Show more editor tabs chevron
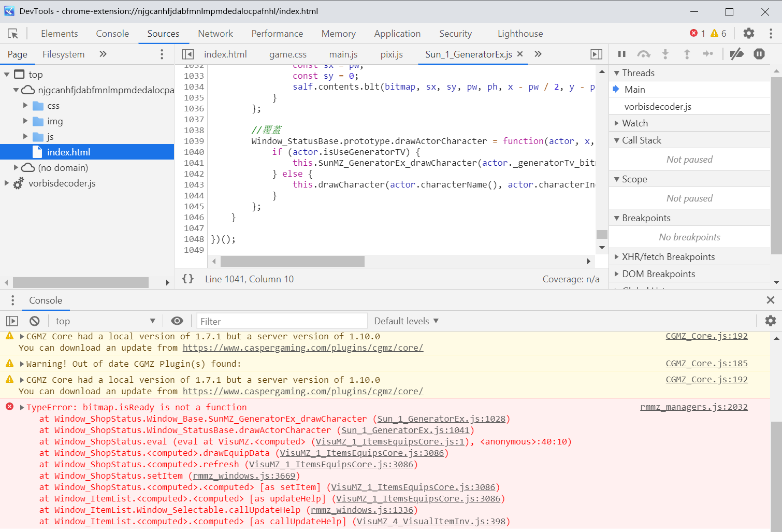The height and width of the screenshot is (532, 782). click(x=538, y=54)
